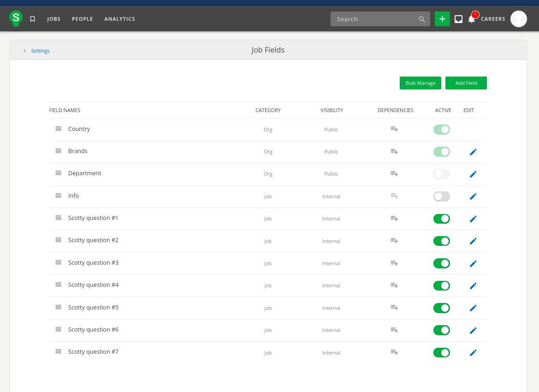This screenshot has width=539, height=392.
Task: Click drag handle for Scotty question #3
Action: 59,262
